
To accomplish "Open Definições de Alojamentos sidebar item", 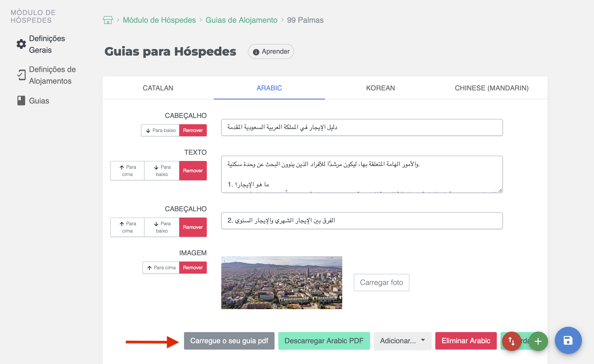I will pyautogui.click(x=52, y=75).
